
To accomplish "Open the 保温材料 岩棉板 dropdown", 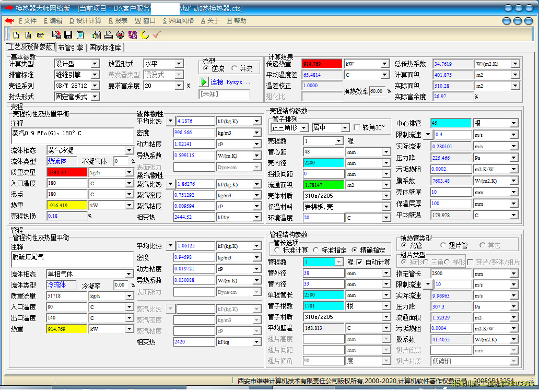I will pos(386,207).
